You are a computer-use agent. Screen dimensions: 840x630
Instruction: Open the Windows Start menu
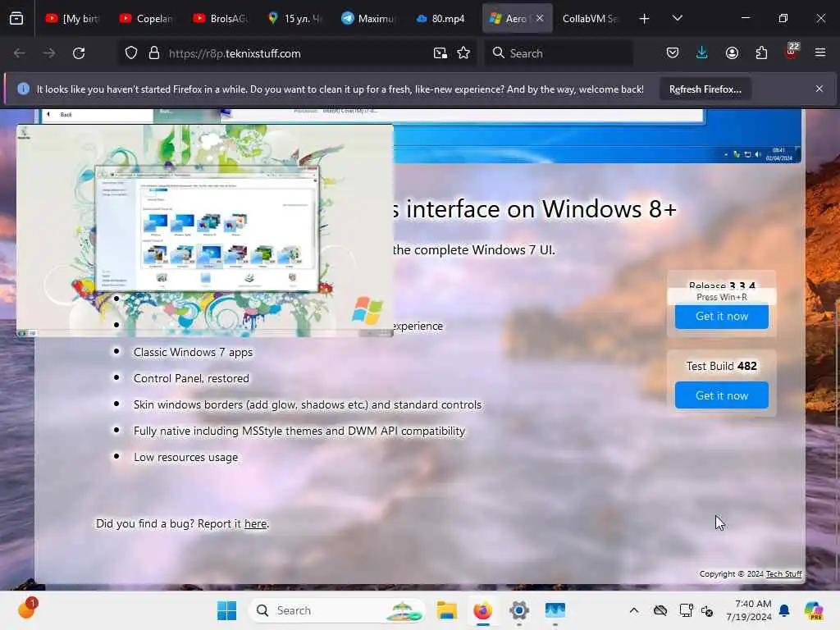226,610
